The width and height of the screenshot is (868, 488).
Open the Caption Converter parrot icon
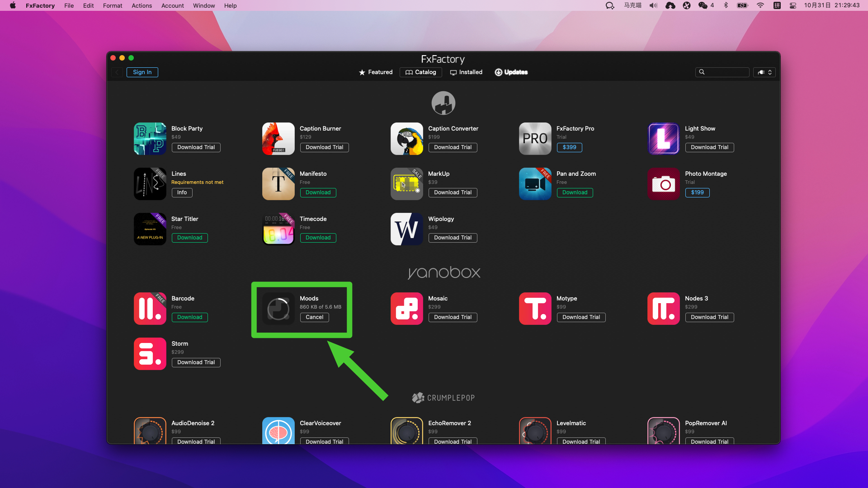pyautogui.click(x=406, y=139)
